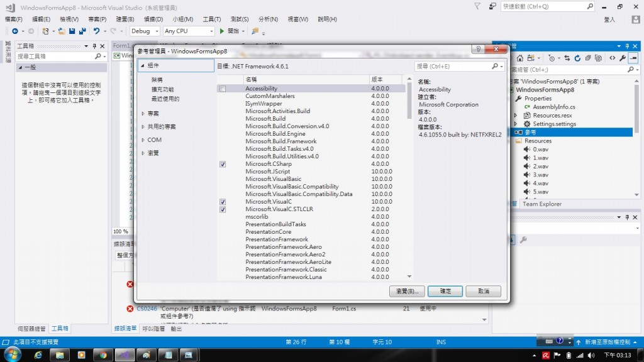Click the New Project toolbar icon
Screen dimensions: 644x362
[x=45, y=31]
